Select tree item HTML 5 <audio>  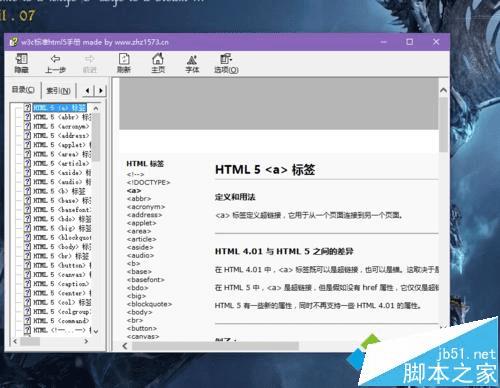pos(62,182)
